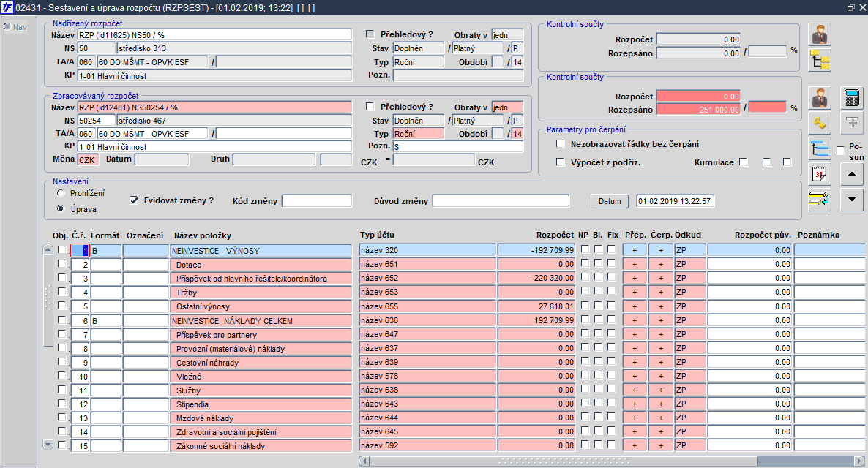Click the Přep. plus button in Dotace row

pos(635,265)
